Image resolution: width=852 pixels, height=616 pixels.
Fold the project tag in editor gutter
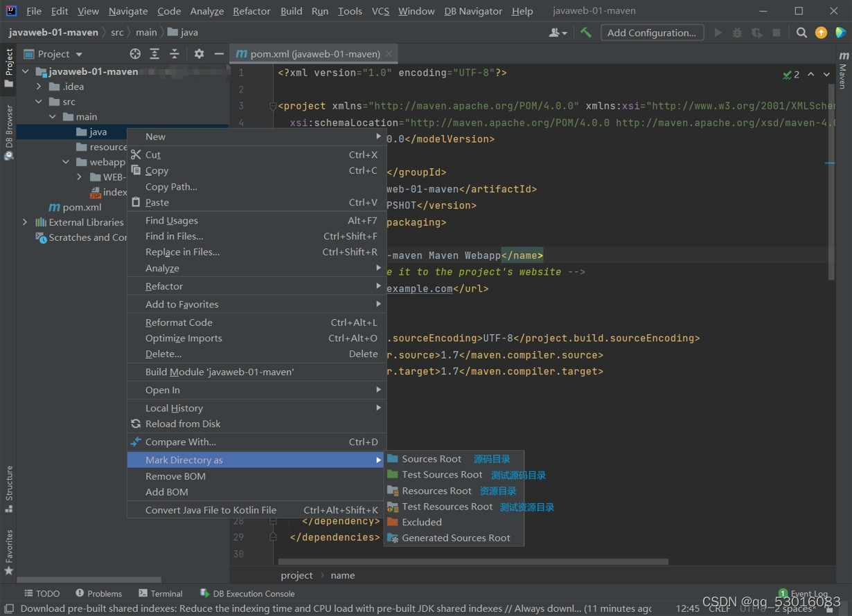pyautogui.click(x=273, y=106)
